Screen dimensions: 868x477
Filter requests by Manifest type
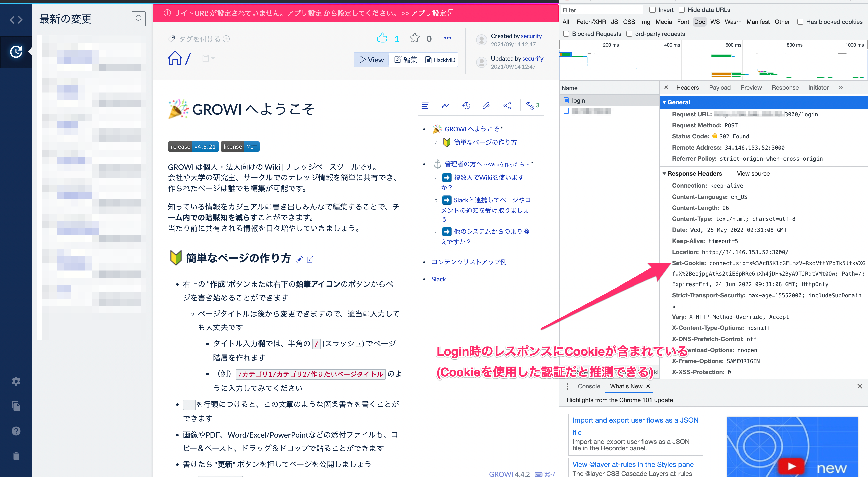click(x=758, y=22)
